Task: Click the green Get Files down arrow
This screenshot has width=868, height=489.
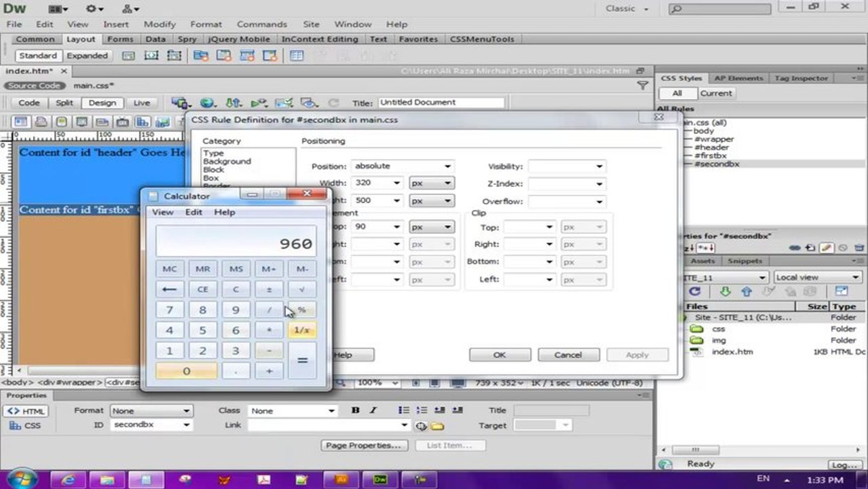Action: click(x=725, y=291)
